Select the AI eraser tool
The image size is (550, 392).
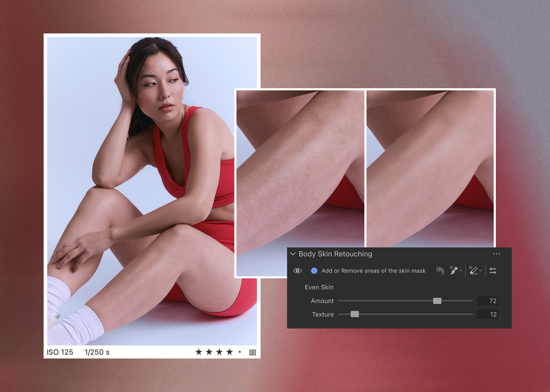473,270
